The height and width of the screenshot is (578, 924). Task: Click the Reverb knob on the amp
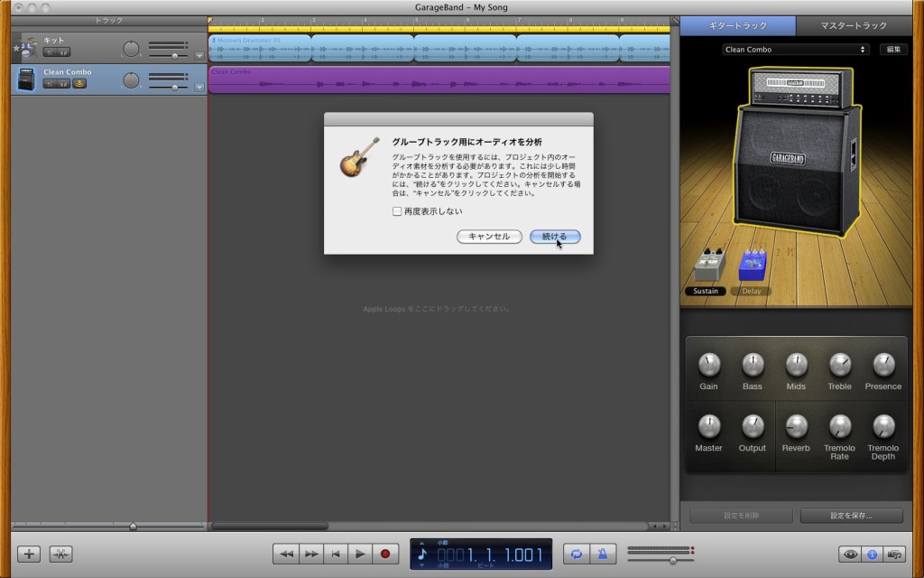tap(796, 426)
